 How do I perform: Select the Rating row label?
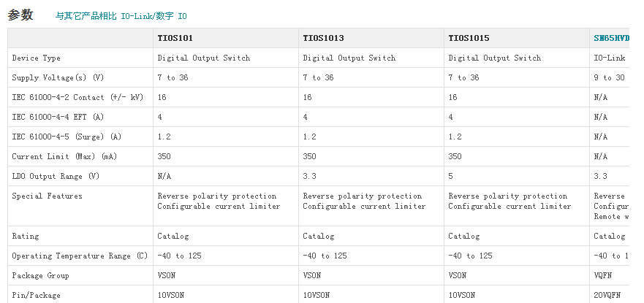26,236
